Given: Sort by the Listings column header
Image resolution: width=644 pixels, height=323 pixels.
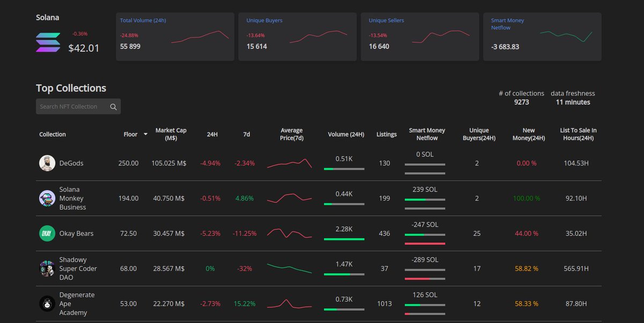Looking at the screenshot, I should point(386,135).
